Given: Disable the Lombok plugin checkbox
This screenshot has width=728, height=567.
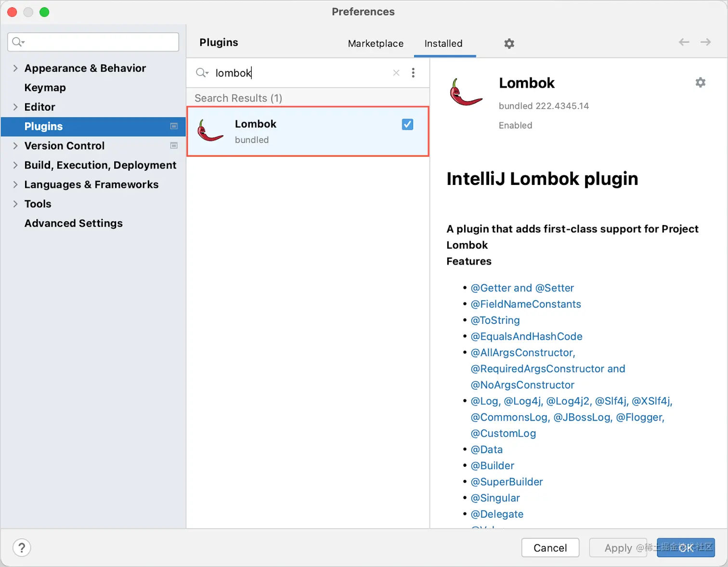Looking at the screenshot, I should [x=407, y=124].
